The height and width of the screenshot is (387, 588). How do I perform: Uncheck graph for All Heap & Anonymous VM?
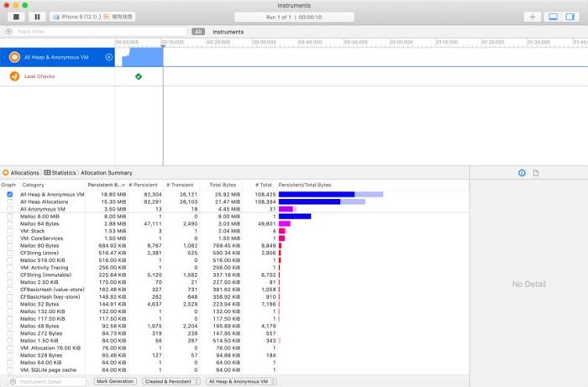(x=10, y=195)
